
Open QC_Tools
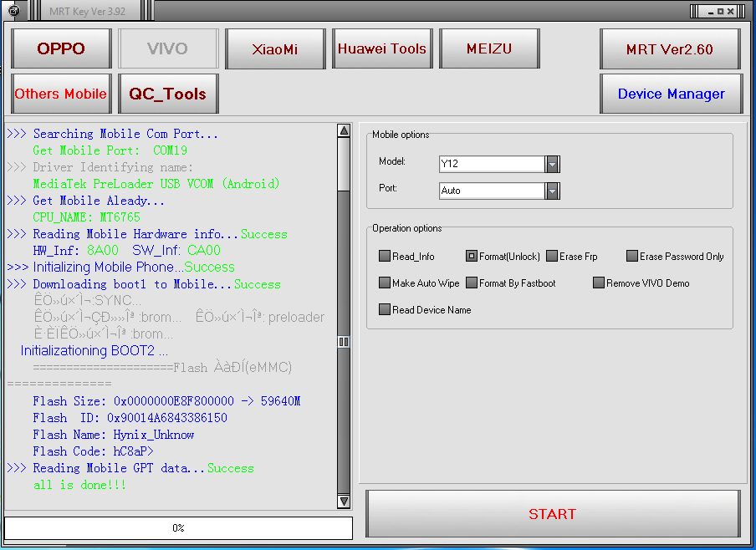pos(168,94)
